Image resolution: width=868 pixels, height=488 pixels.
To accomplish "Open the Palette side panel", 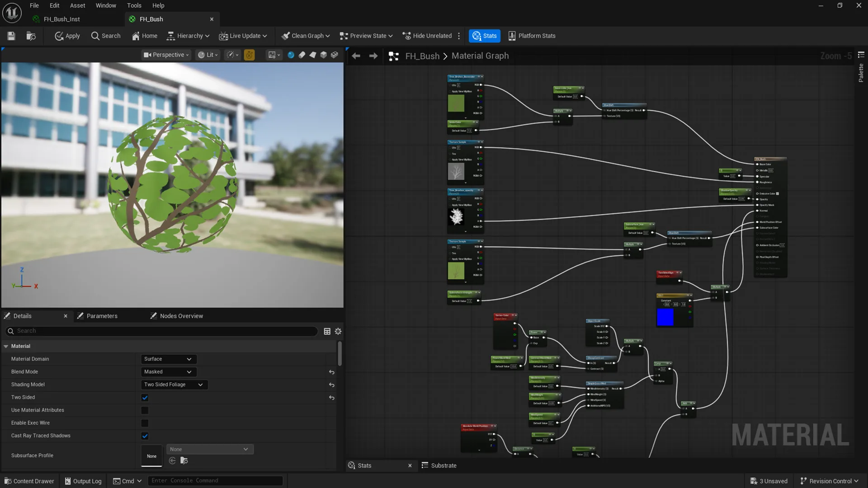I will [861, 73].
